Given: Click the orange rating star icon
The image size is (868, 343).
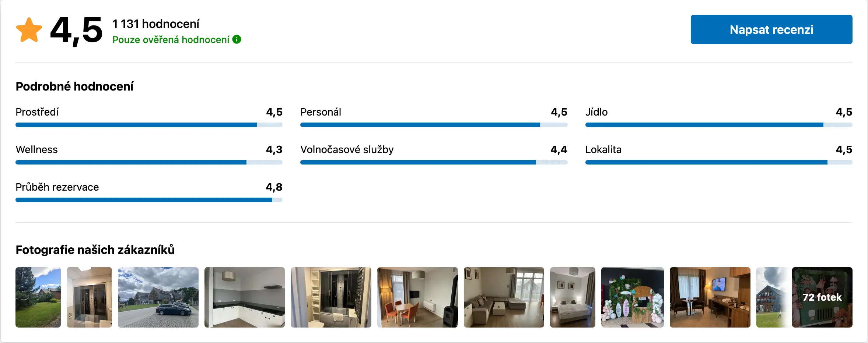Looking at the screenshot, I should [29, 30].
